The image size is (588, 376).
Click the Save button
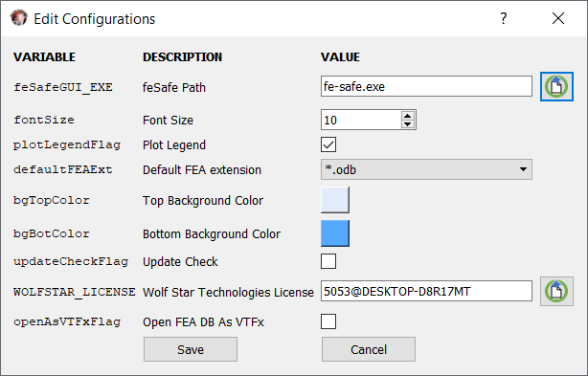point(191,349)
